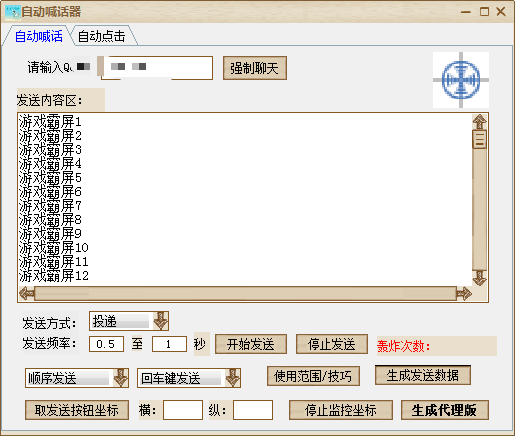Screen dimensions: 515x436
Task: Click the scroll down arrow in content area
Action: click(480, 278)
